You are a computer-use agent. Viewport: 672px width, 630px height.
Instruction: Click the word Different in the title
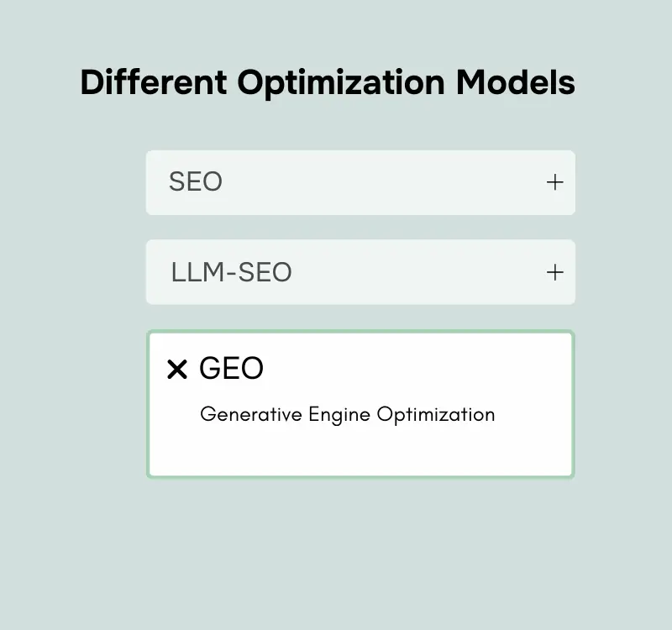pyautogui.click(x=153, y=83)
